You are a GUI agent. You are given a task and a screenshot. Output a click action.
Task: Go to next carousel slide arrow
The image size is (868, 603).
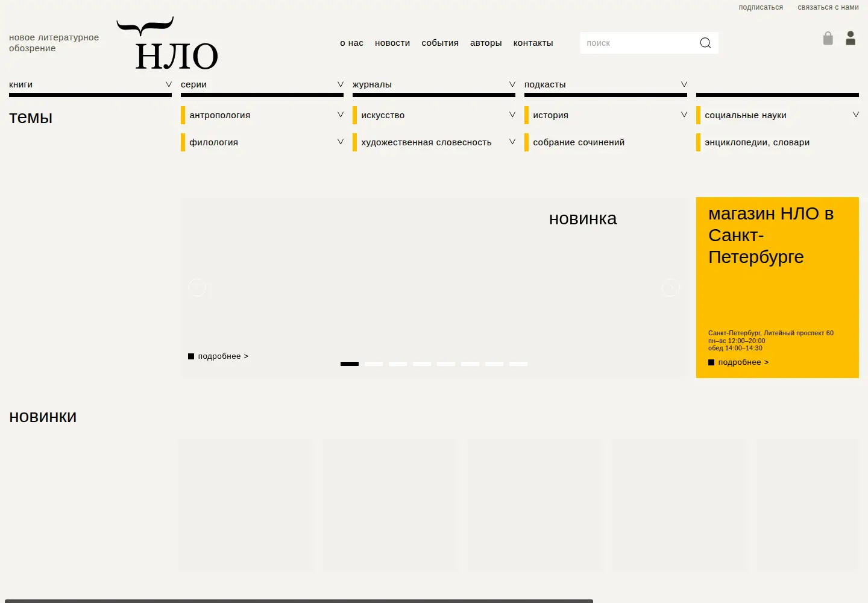tap(670, 288)
